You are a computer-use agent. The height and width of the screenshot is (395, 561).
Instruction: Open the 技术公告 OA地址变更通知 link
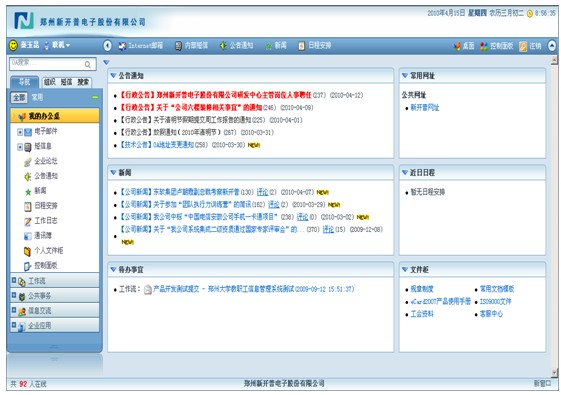(x=156, y=145)
